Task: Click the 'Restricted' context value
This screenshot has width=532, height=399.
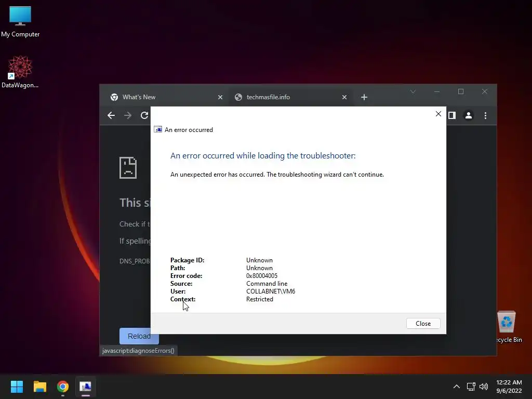Action: click(x=260, y=299)
